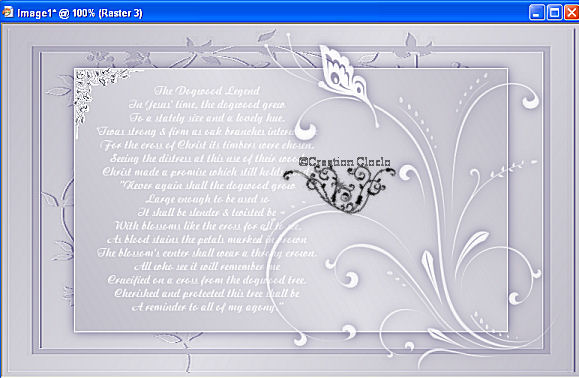The height and width of the screenshot is (378, 579).
Task: Click the line beginning Cherished and protected
Action: [x=207, y=293]
